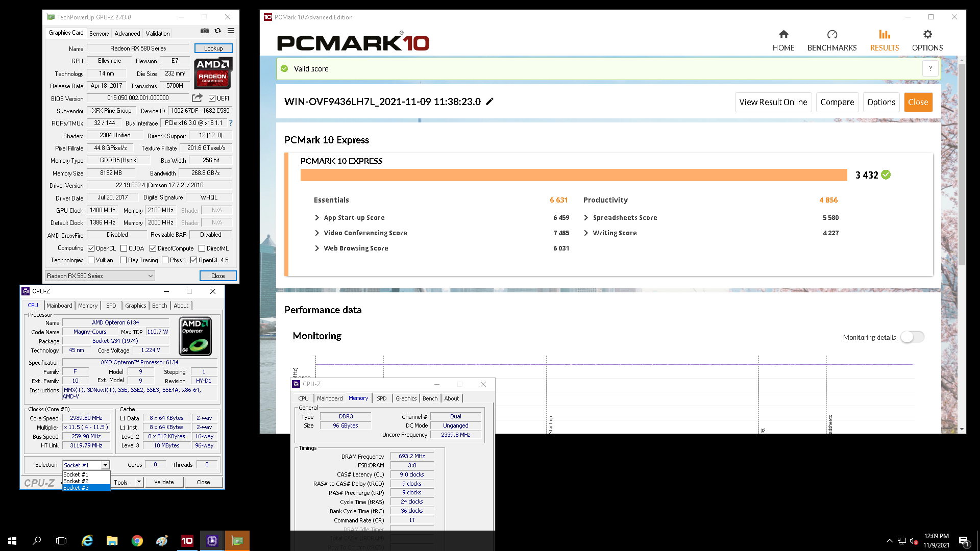The width and height of the screenshot is (980, 551).
Task: Click View Result Online button
Action: pos(773,102)
